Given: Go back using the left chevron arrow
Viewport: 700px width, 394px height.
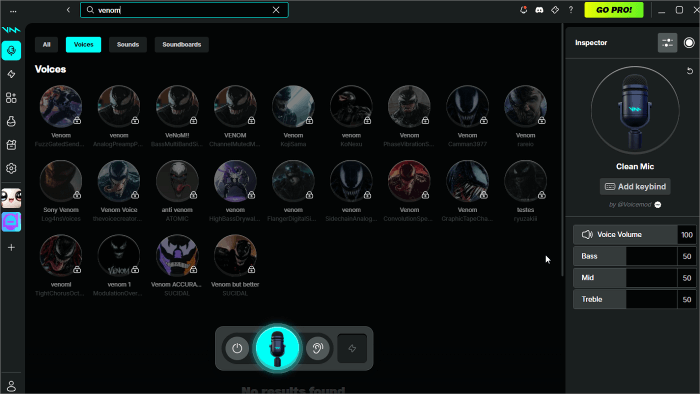Looking at the screenshot, I should 68,10.
